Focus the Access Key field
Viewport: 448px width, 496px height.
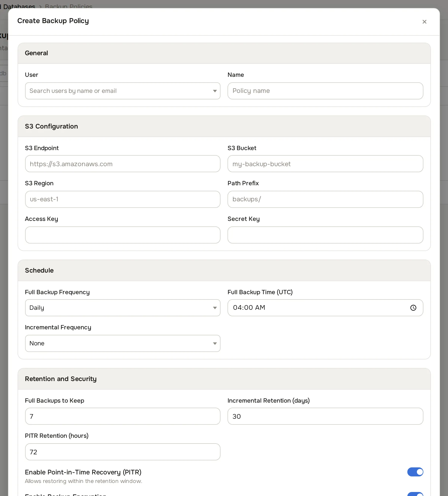[123, 235]
